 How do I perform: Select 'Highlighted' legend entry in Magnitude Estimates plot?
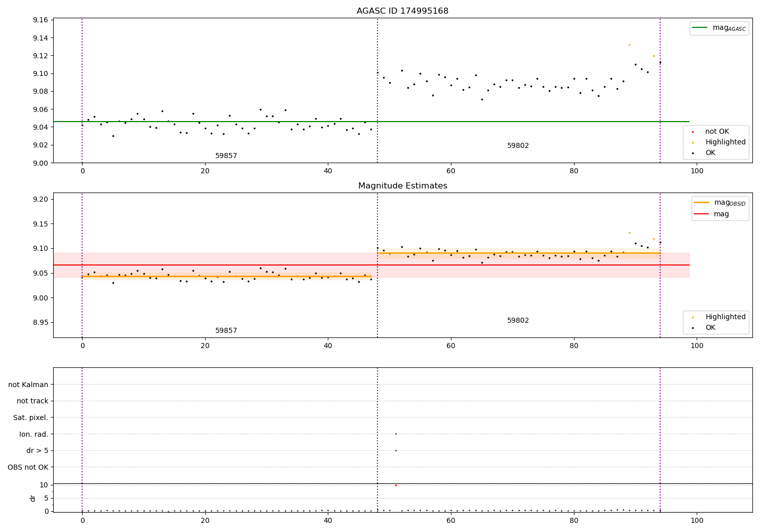[726, 317]
